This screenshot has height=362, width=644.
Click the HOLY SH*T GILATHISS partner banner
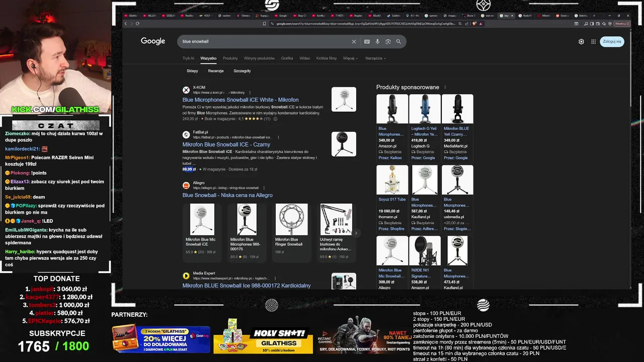point(263,336)
